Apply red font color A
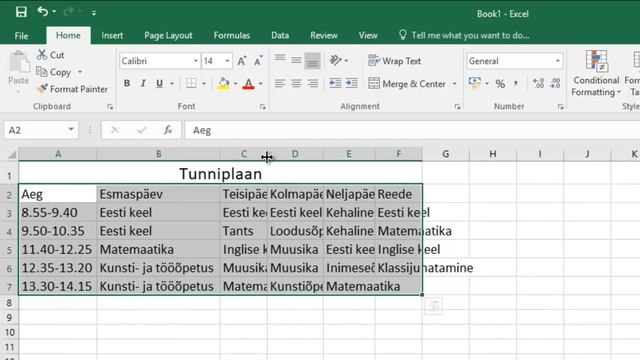 248,84
